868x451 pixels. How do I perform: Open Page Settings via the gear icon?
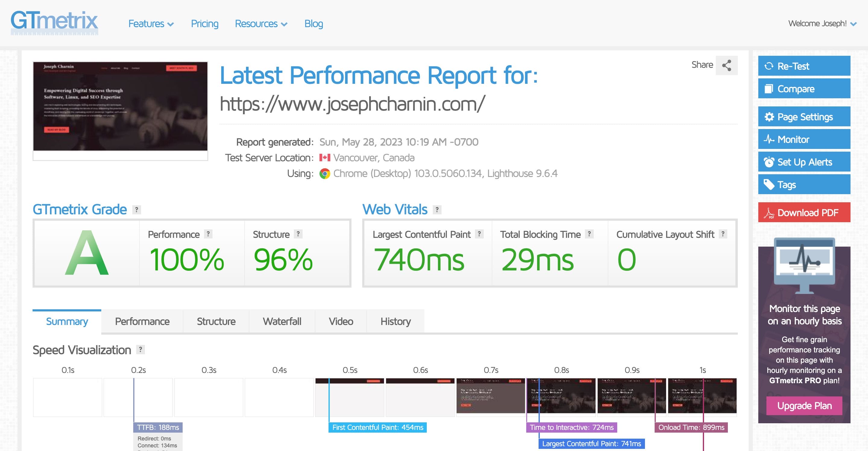click(769, 116)
